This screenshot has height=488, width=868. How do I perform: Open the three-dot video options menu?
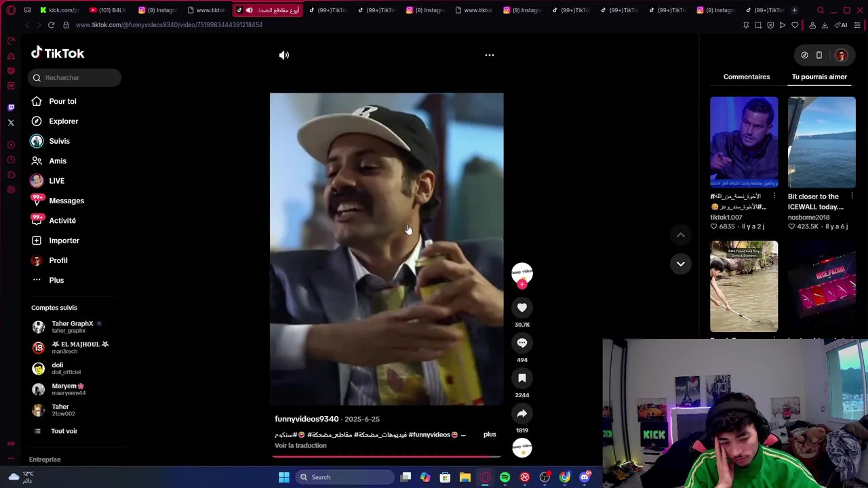tap(490, 55)
